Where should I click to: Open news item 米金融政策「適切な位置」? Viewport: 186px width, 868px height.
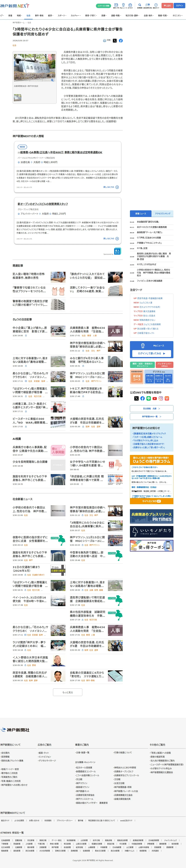tap(148, 222)
